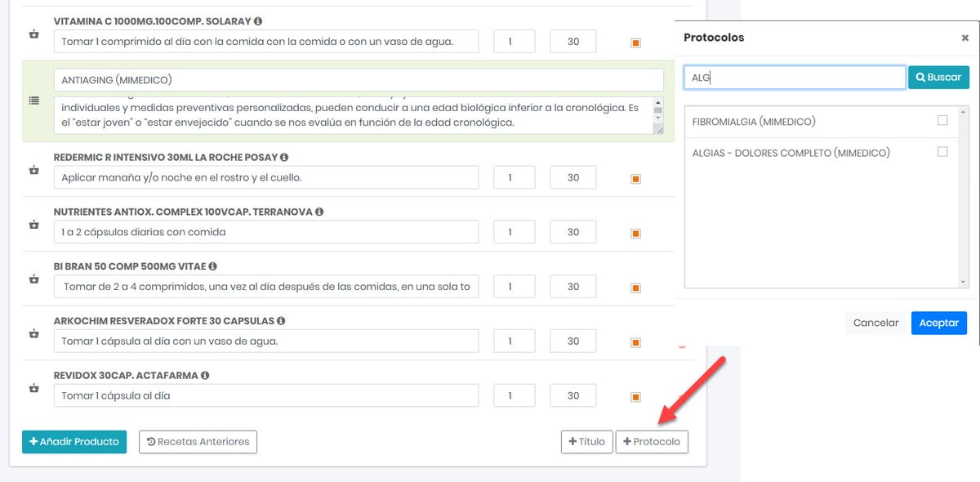Toggle orange checkbox on VITAMINA C row

[x=635, y=41]
